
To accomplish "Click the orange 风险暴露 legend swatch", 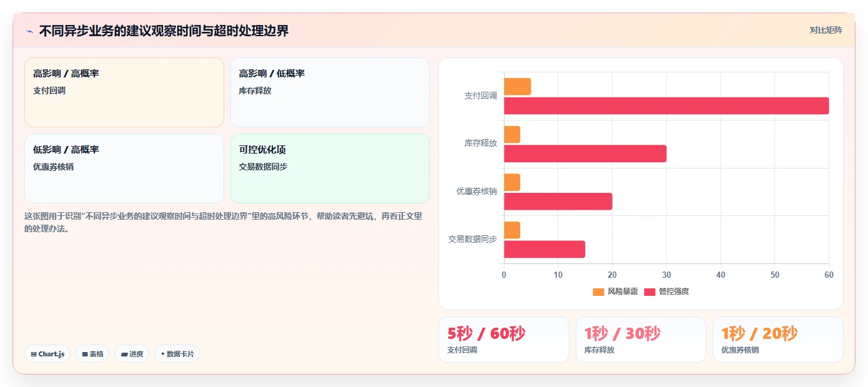I will (x=598, y=291).
